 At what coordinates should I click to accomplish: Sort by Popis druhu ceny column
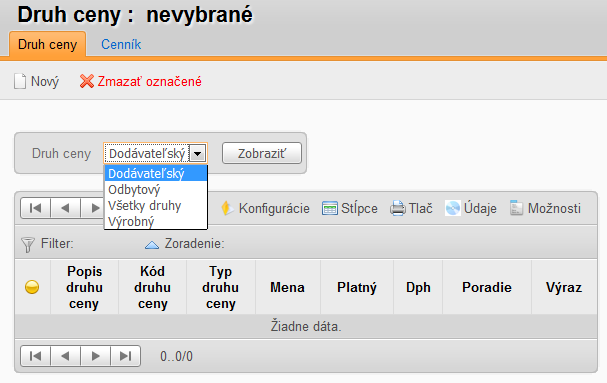pos(84,287)
